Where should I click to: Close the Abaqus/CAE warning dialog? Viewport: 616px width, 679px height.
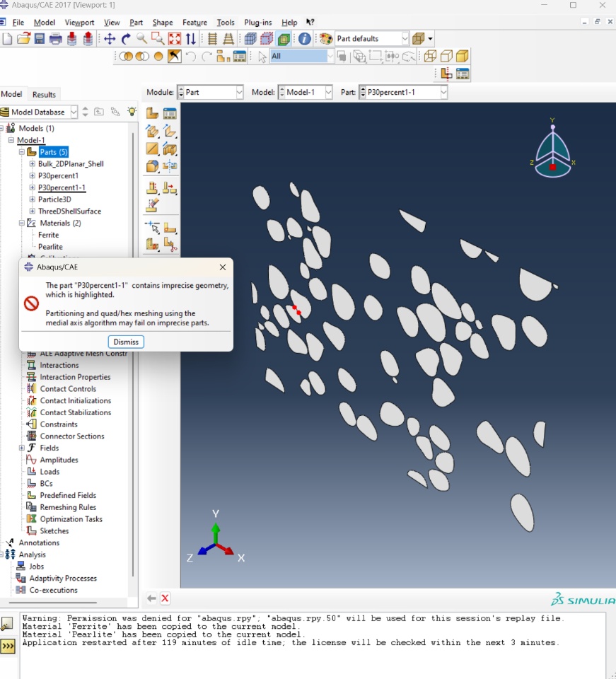pos(223,267)
